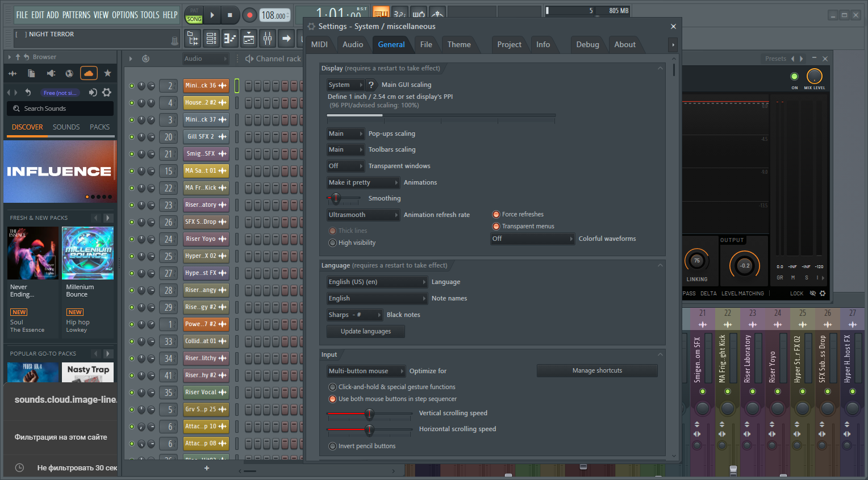The height and width of the screenshot is (480, 868).
Task: Switch to SONG mode
Action: coord(194,19)
